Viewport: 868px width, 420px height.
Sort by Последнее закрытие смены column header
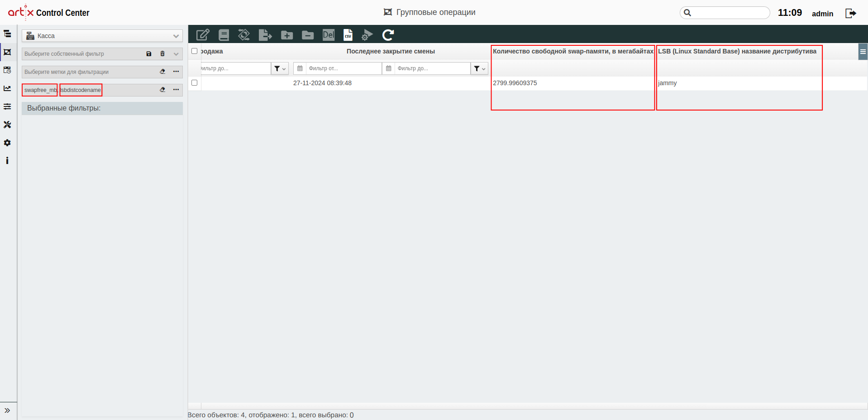(x=391, y=51)
